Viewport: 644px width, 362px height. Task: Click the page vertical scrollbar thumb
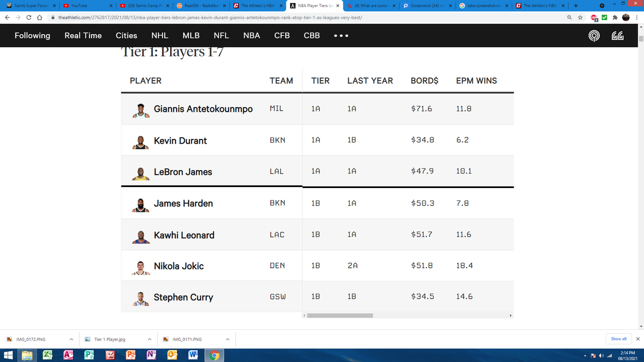pos(641,39)
